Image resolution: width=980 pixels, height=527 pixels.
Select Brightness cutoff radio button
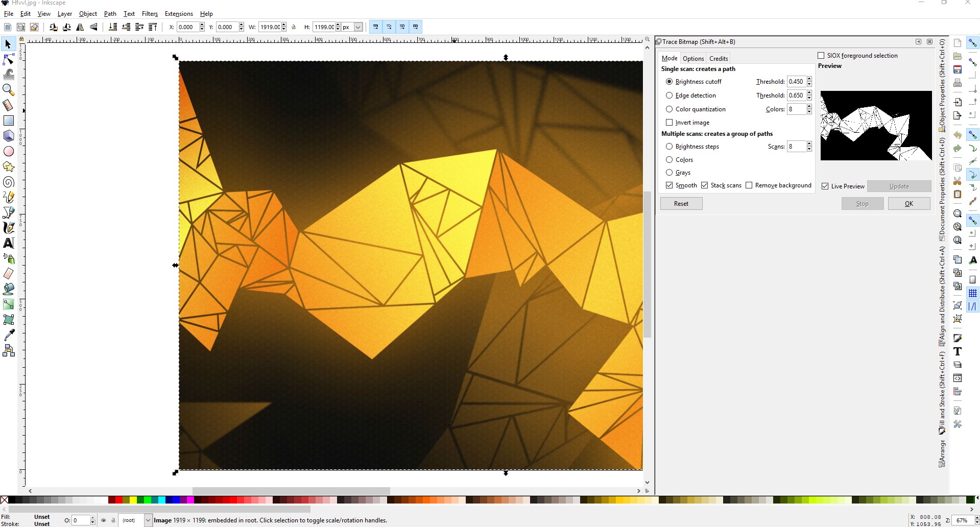pos(669,82)
